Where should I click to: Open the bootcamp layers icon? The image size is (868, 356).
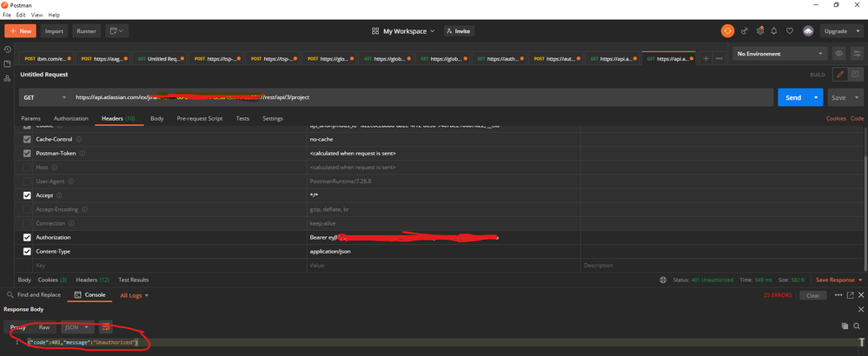click(x=760, y=31)
